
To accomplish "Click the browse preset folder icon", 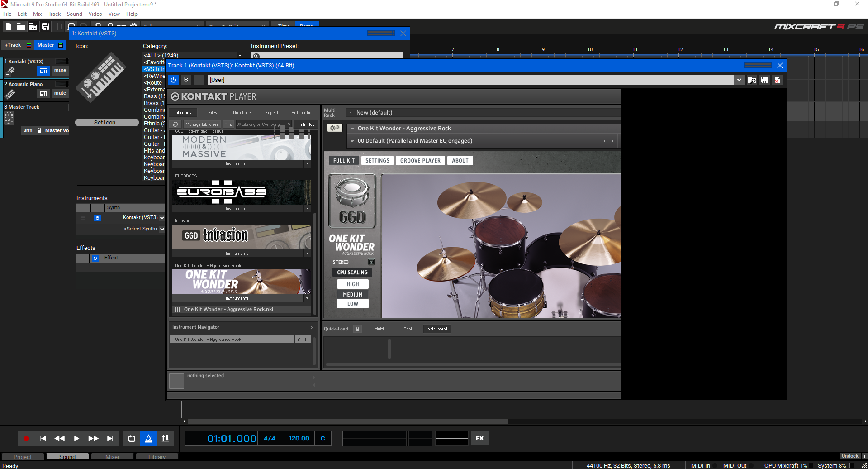I will tap(752, 80).
